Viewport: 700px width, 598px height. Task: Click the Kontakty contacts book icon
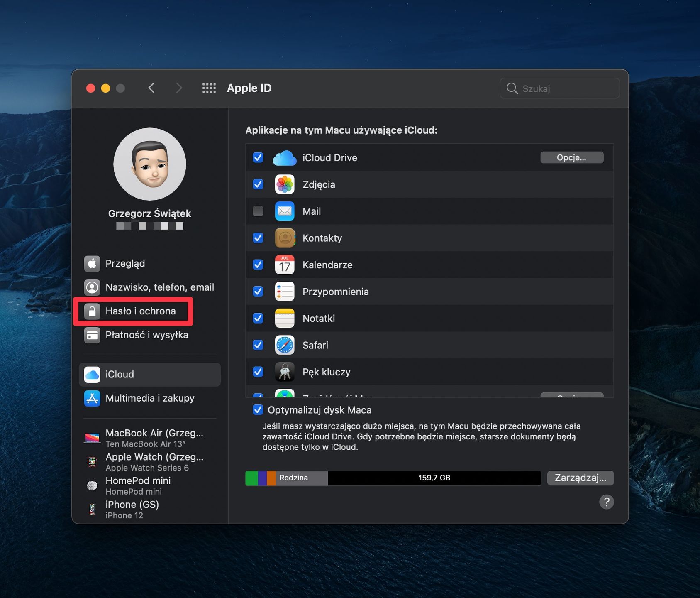click(x=285, y=238)
